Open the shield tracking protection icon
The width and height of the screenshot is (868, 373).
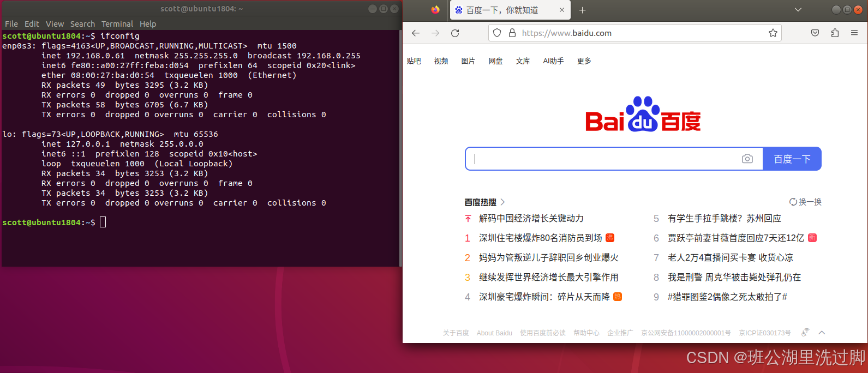pyautogui.click(x=497, y=33)
